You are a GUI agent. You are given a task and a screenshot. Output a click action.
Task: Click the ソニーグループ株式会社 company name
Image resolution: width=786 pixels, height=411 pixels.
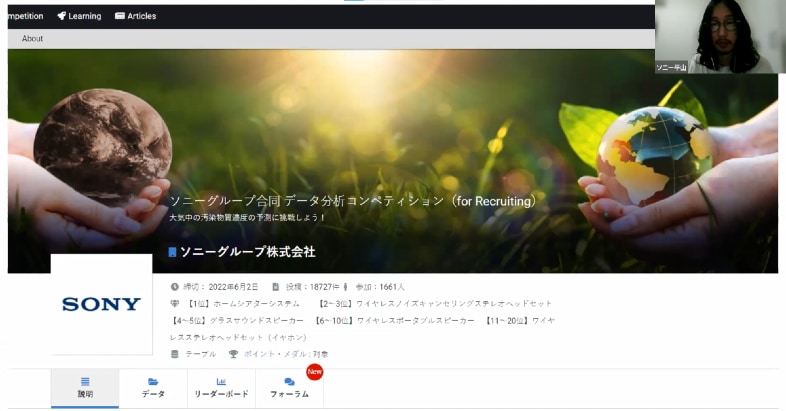247,252
